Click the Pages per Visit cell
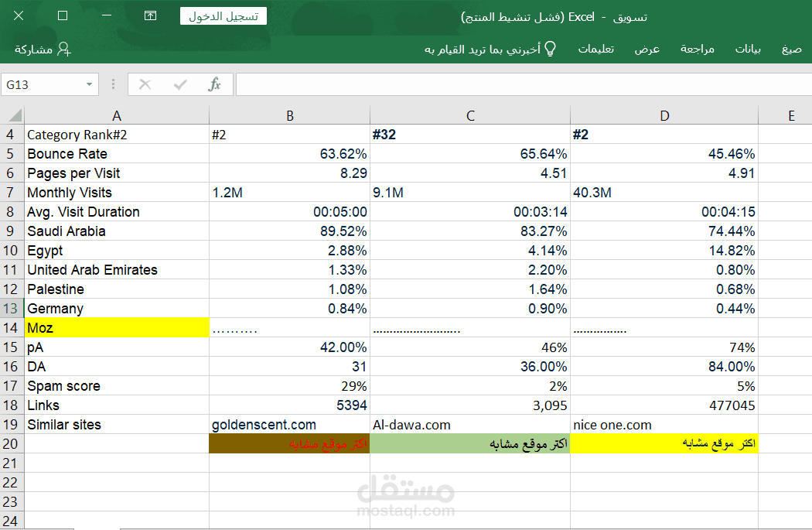Image resolution: width=812 pixels, height=530 pixels. pyautogui.click(x=117, y=173)
